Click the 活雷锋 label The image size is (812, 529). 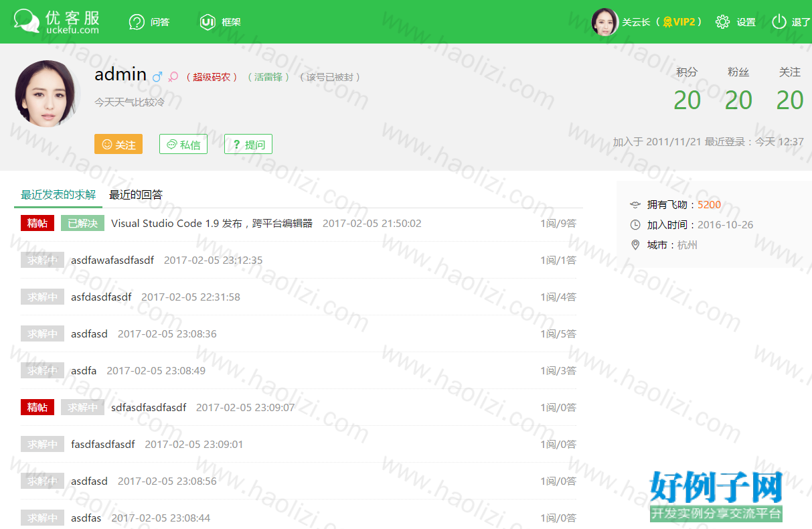pos(268,77)
